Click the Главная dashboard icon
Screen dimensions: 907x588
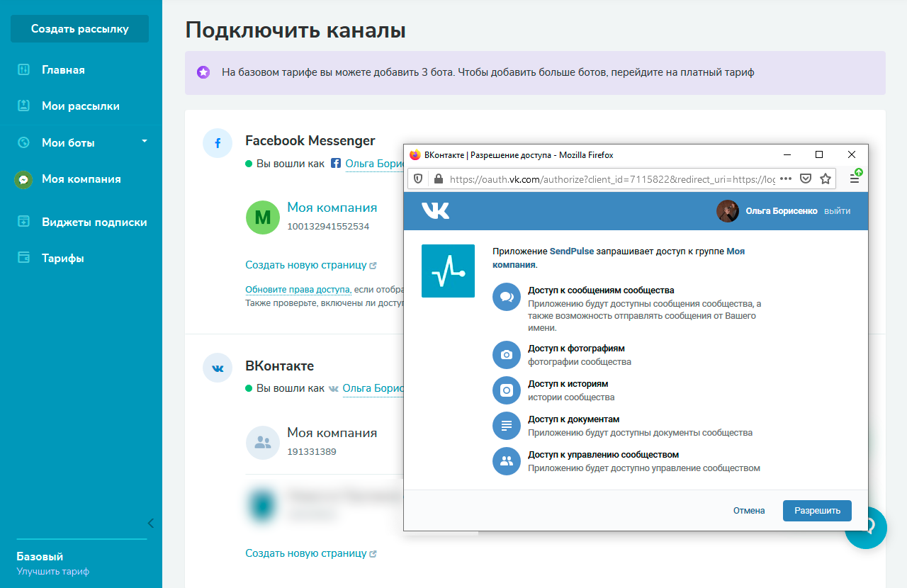(x=23, y=70)
